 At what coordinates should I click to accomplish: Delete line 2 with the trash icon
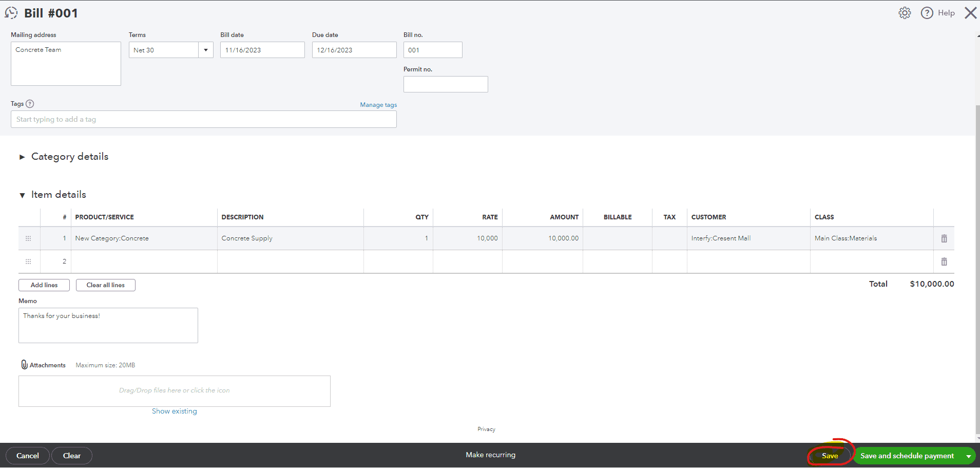[944, 261]
